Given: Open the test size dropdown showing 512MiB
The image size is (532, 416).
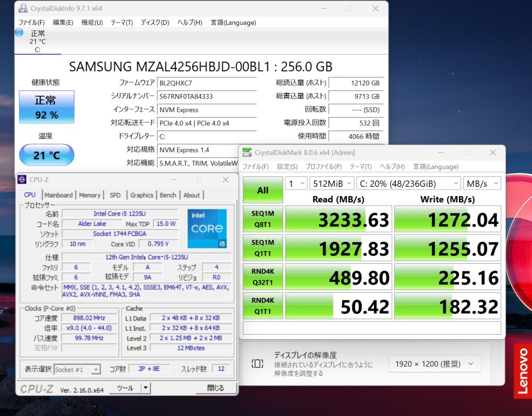Looking at the screenshot, I should (332, 184).
